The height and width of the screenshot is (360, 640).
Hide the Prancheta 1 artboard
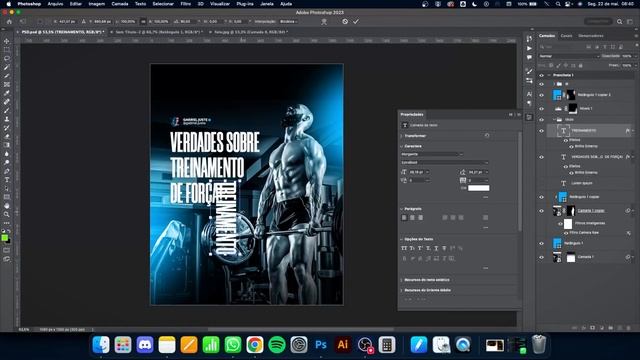pyautogui.click(x=542, y=75)
